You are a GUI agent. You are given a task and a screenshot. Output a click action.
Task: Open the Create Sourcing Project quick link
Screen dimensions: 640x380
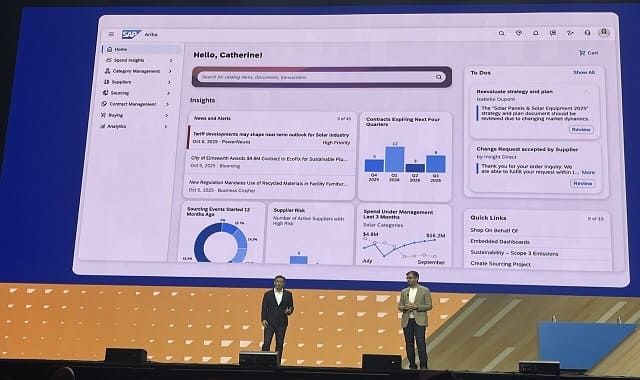click(500, 264)
